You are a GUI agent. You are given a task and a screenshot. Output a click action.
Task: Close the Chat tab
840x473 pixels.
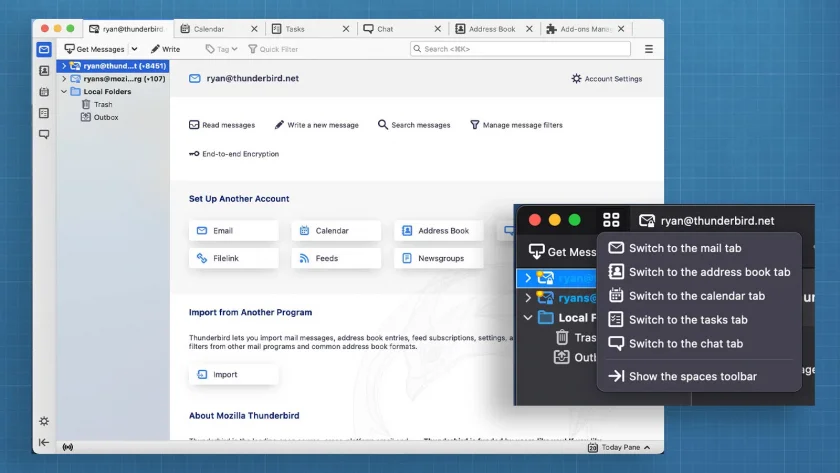coord(438,29)
